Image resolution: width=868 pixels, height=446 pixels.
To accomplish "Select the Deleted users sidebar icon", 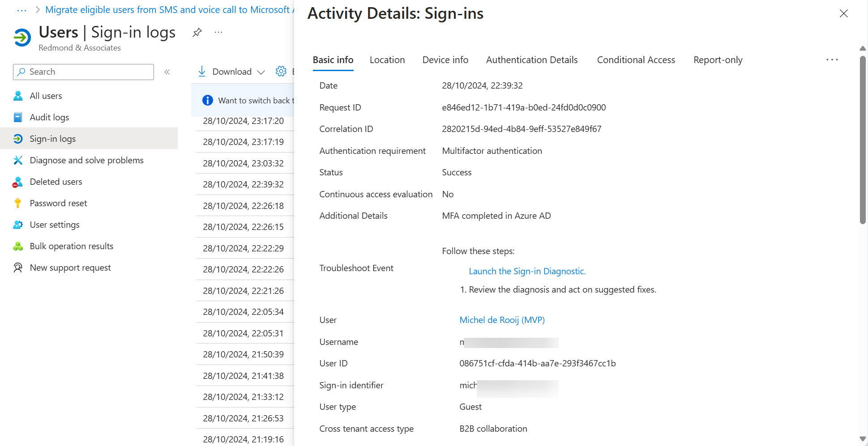I will pyautogui.click(x=18, y=182).
